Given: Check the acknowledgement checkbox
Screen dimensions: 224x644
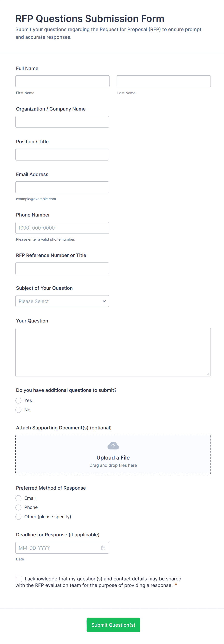Looking at the screenshot, I should tap(19, 579).
